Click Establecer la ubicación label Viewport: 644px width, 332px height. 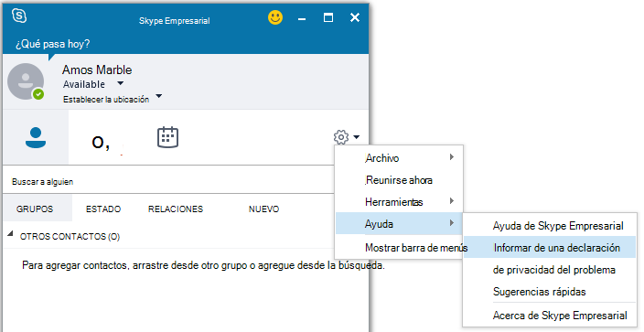[x=106, y=100]
